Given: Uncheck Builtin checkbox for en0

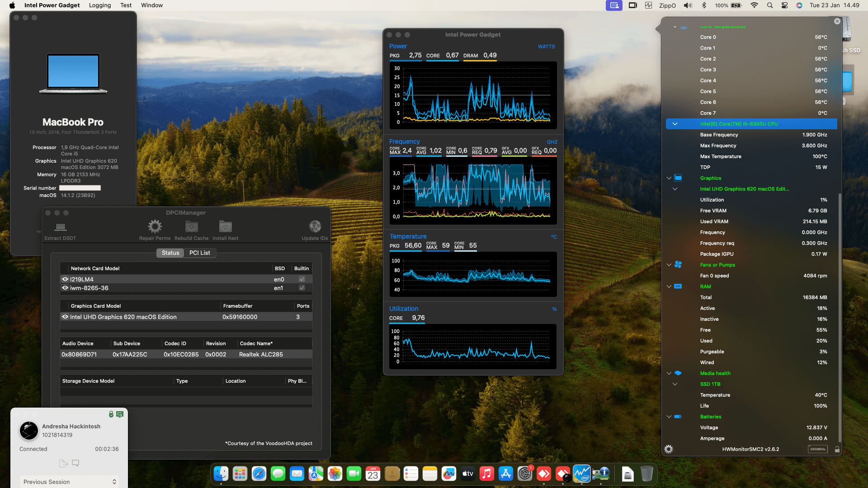Looking at the screenshot, I should tap(302, 279).
